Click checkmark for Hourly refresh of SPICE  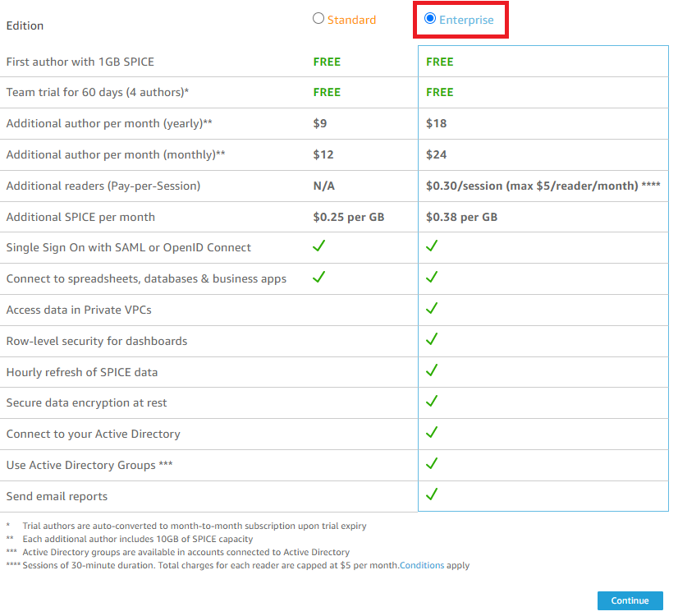[x=432, y=370]
